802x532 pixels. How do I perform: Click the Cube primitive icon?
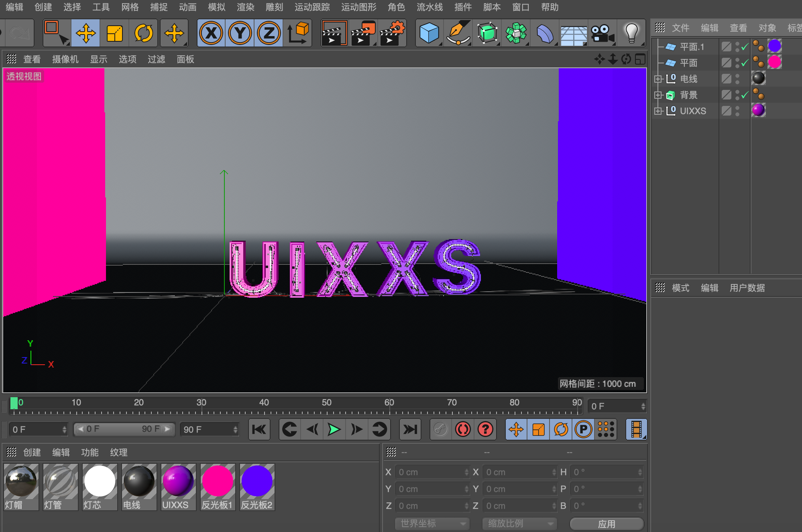429,33
